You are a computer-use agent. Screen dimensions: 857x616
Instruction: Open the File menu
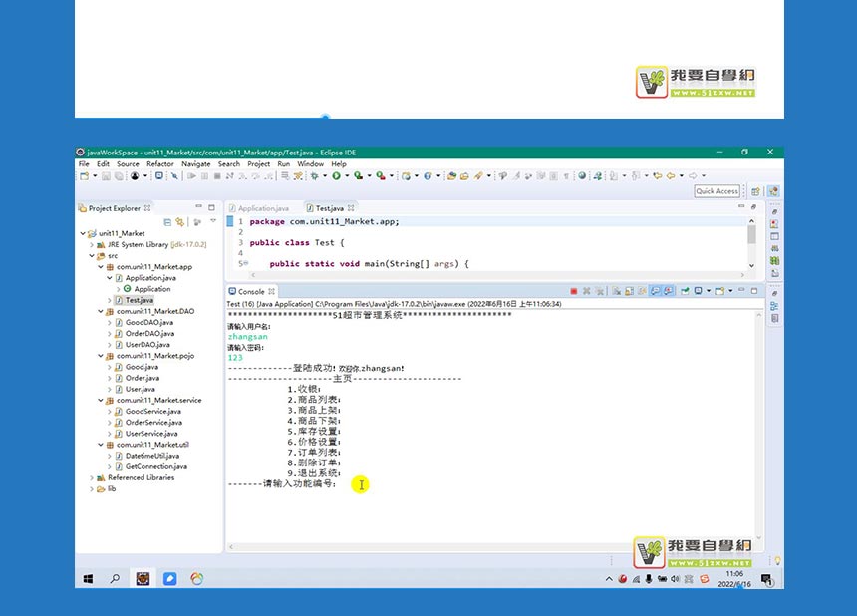click(84, 164)
